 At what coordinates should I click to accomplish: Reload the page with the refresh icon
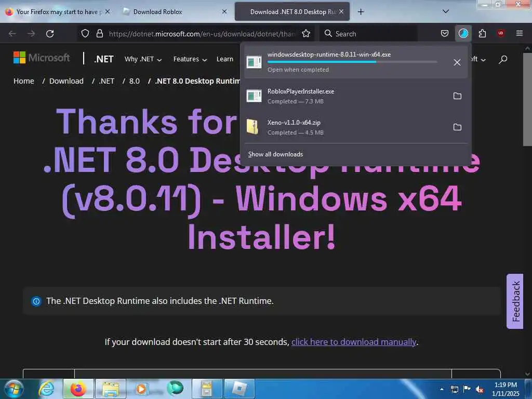[x=50, y=34]
